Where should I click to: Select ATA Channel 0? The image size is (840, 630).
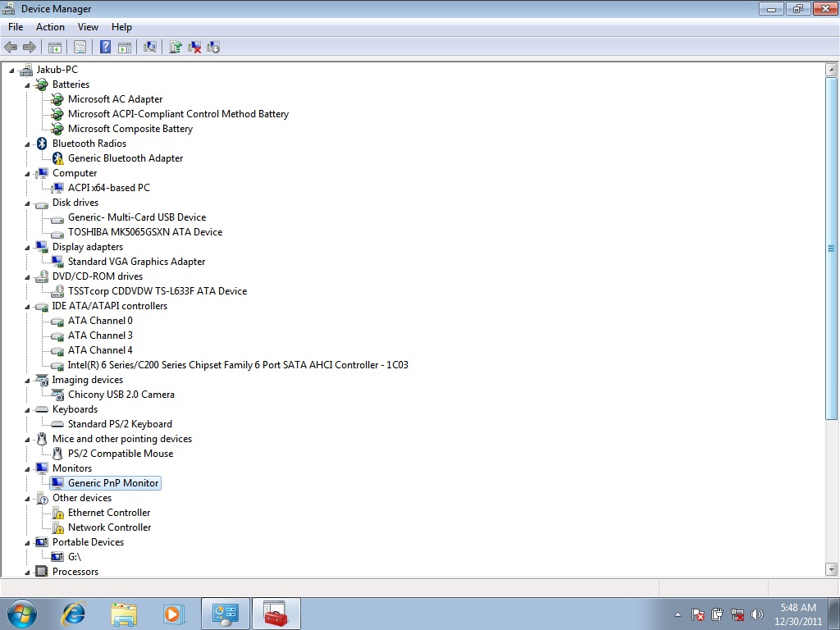click(x=100, y=321)
